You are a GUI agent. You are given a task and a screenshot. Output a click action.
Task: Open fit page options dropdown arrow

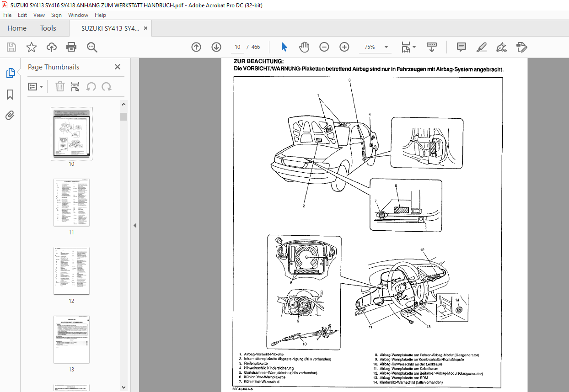coord(414,47)
